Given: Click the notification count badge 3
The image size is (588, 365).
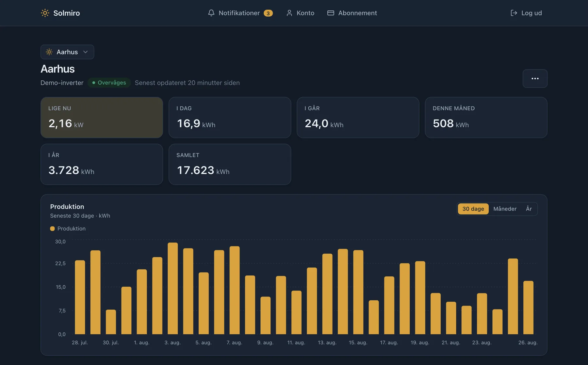Looking at the screenshot, I should (x=268, y=13).
